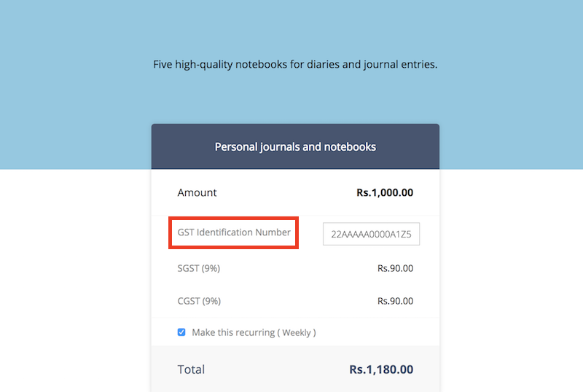583x392 pixels.
Task: Click the Amount label
Action: [x=197, y=193]
